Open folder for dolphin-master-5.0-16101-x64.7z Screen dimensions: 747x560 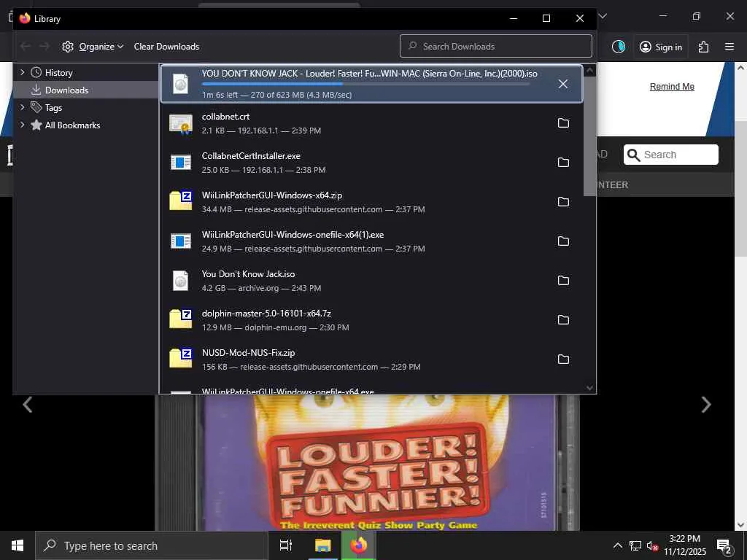[x=563, y=320]
